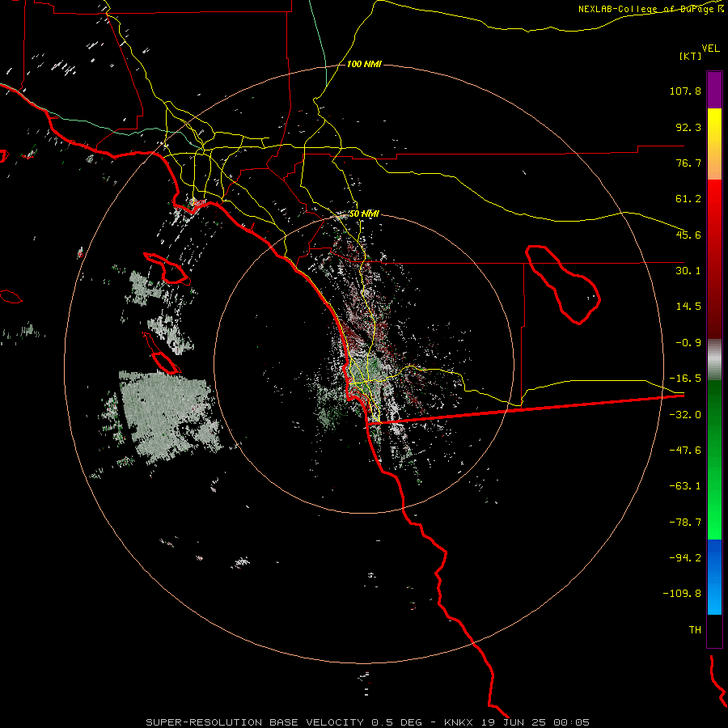Click the -32.0 velocity scale value
Viewport: 728px width, 728px height.
pos(685,415)
